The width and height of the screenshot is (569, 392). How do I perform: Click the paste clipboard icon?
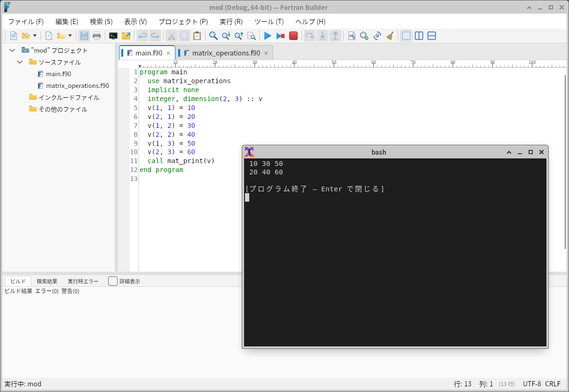pos(197,36)
